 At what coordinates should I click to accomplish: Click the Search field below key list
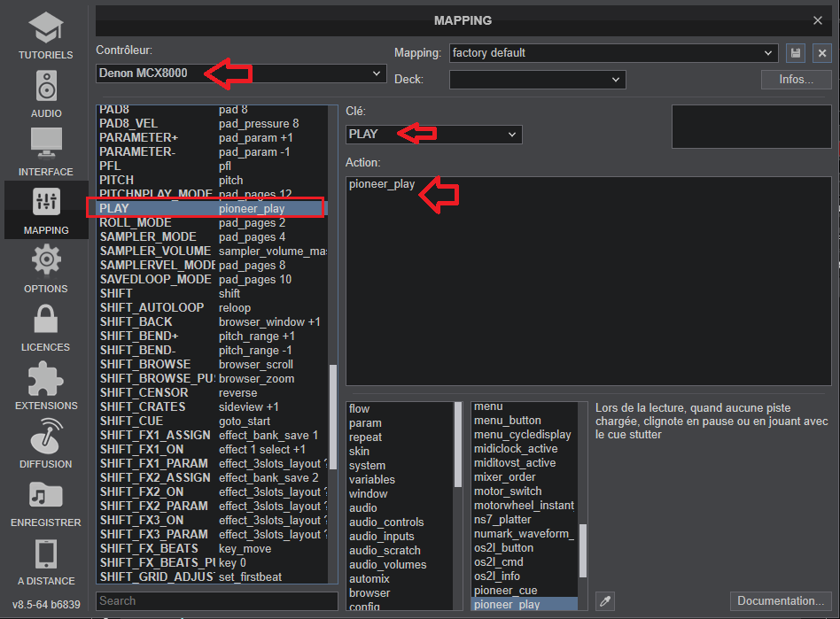pyautogui.click(x=217, y=600)
